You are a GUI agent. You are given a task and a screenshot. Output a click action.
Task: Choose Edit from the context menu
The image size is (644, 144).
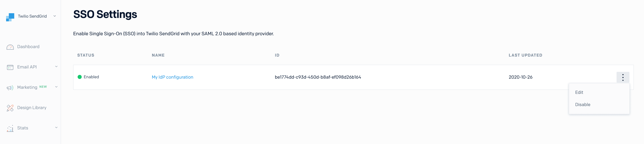[579, 92]
